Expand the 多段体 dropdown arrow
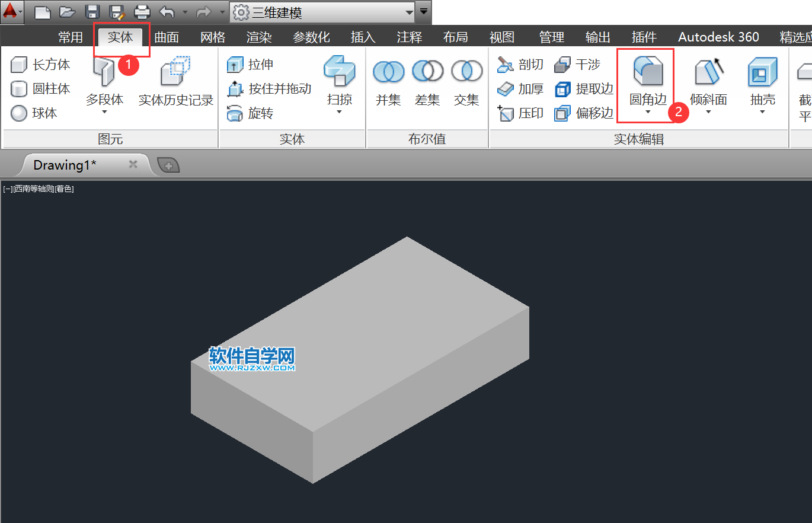Viewport: 812px width, 523px height. 104,112
